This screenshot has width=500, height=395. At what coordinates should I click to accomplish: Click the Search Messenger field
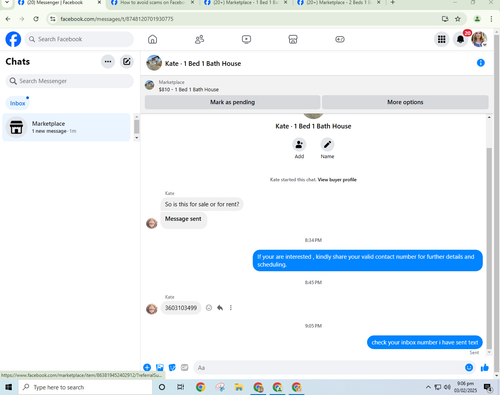[x=69, y=81]
